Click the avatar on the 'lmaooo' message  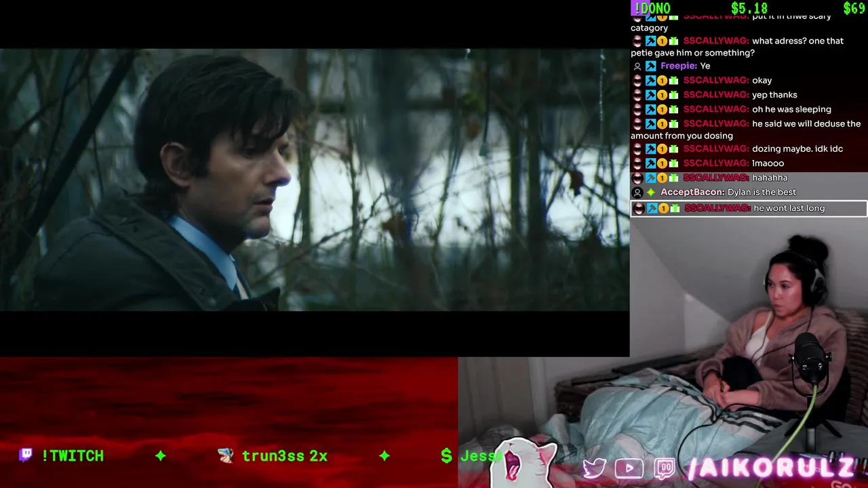[637, 163]
